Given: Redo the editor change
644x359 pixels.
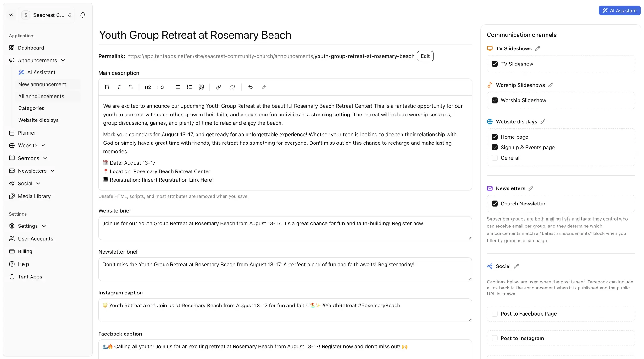Looking at the screenshot, I should (x=264, y=87).
